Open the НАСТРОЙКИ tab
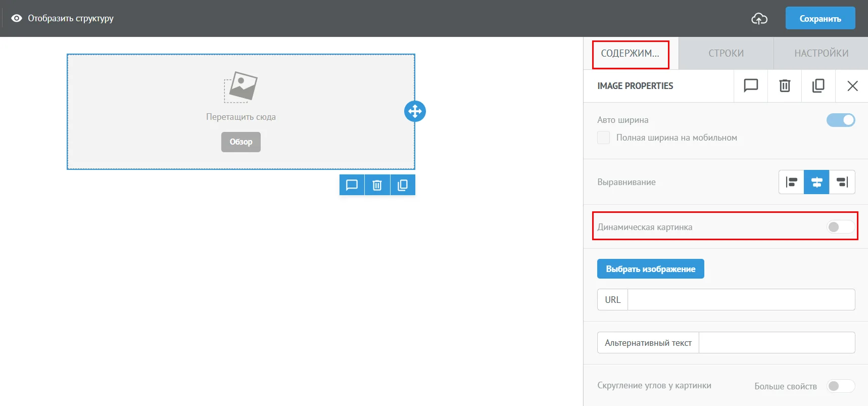 click(821, 53)
